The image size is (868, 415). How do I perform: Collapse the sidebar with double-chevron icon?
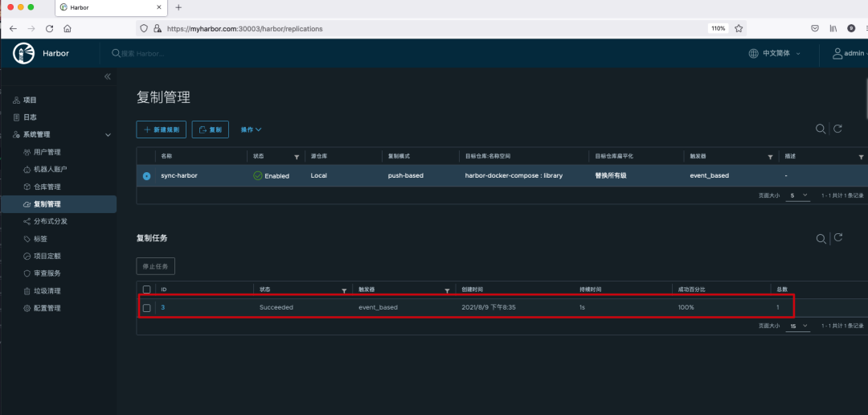pos(108,76)
